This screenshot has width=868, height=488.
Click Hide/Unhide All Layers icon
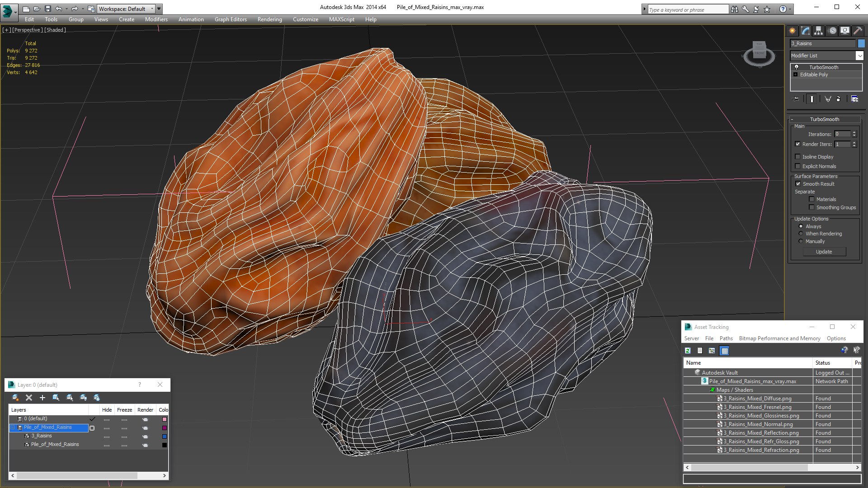coord(83,398)
